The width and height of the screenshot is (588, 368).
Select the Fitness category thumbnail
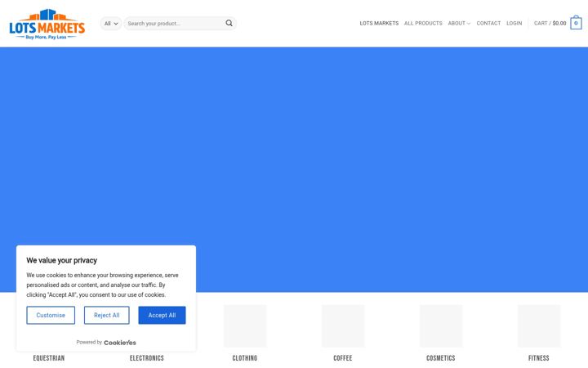coord(539,326)
